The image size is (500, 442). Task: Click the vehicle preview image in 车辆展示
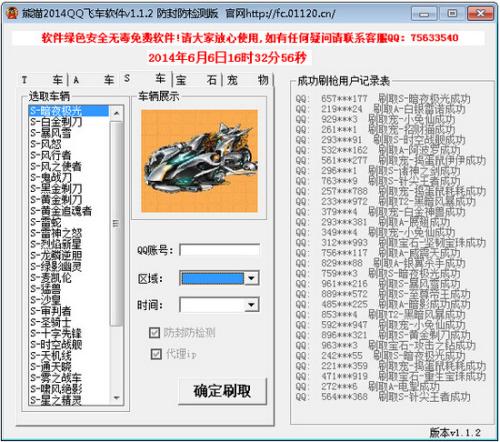pyautogui.click(x=199, y=161)
